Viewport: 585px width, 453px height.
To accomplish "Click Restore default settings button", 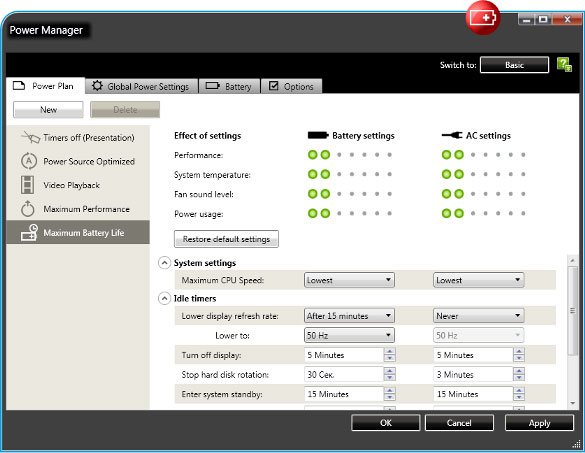I will pyautogui.click(x=226, y=239).
